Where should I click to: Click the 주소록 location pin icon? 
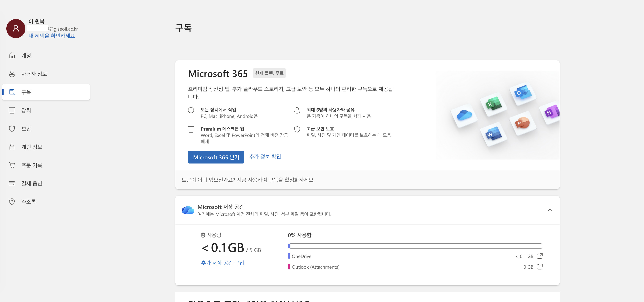[x=12, y=201]
